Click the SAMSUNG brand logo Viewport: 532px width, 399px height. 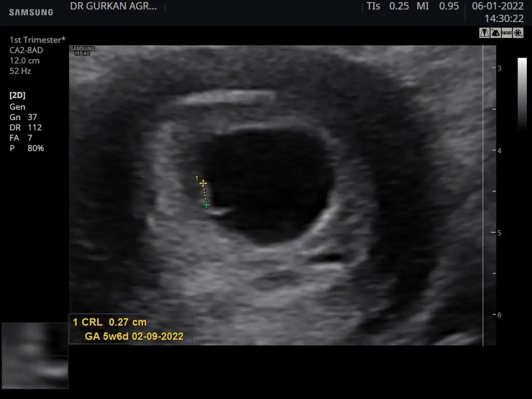pyautogui.click(x=31, y=12)
